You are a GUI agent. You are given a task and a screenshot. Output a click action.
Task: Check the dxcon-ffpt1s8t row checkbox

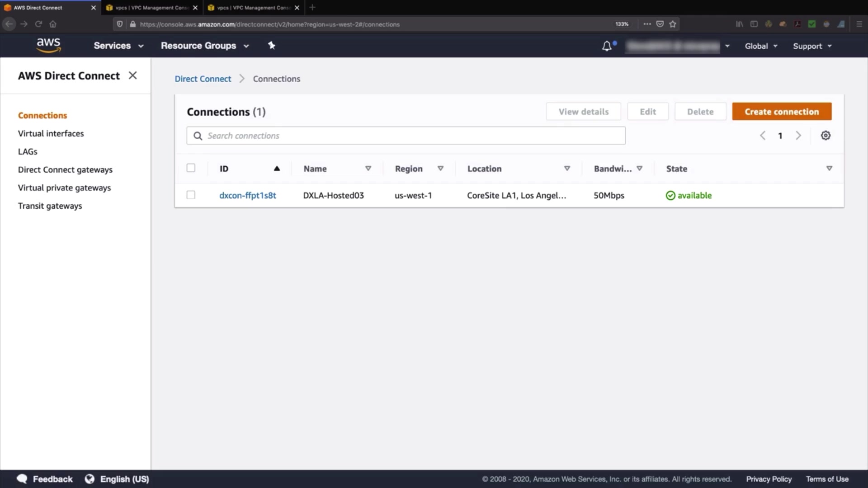pyautogui.click(x=191, y=195)
